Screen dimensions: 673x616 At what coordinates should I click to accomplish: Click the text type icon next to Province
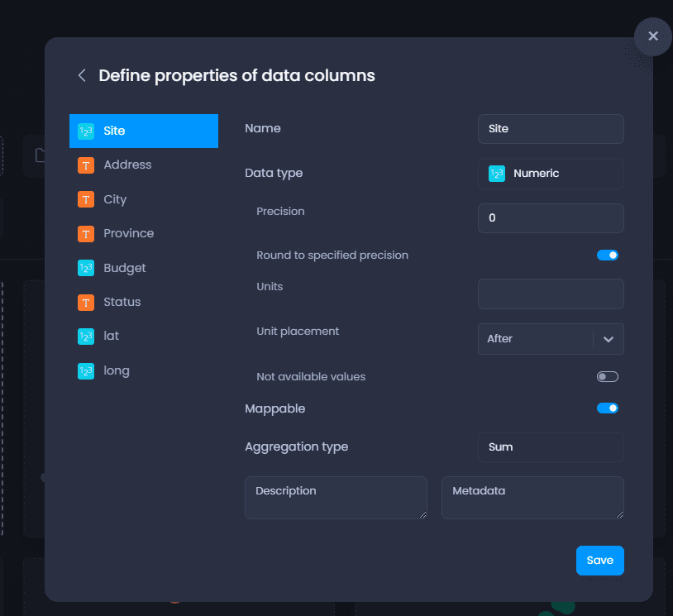[x=86, y=234]
